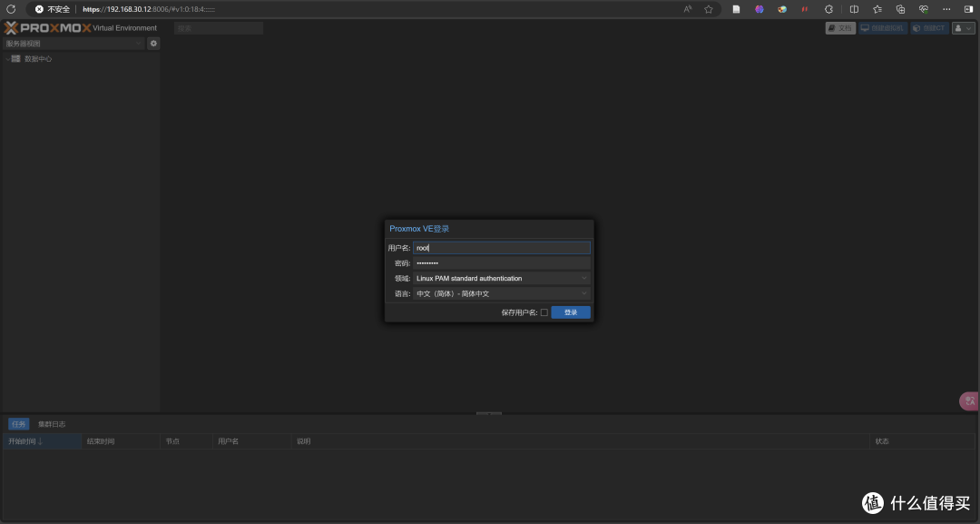The width and height of the screenshot is (980, 524).
Task: Select the datacenter tree item
Action: (38, 59)
